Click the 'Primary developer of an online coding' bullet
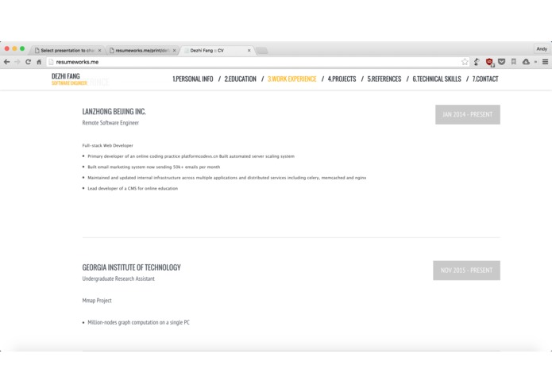 tap(191, 156)
